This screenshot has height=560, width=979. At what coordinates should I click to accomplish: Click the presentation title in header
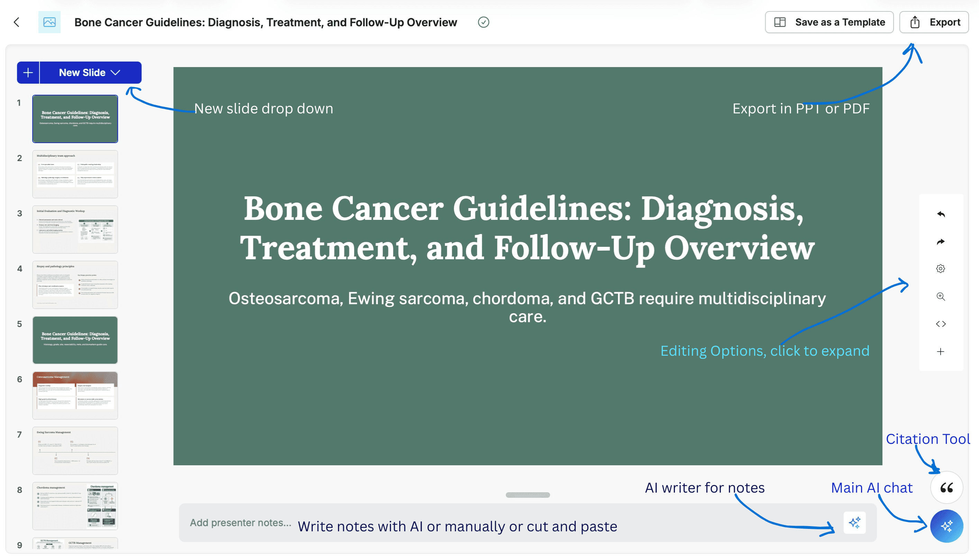click(266, 22)
